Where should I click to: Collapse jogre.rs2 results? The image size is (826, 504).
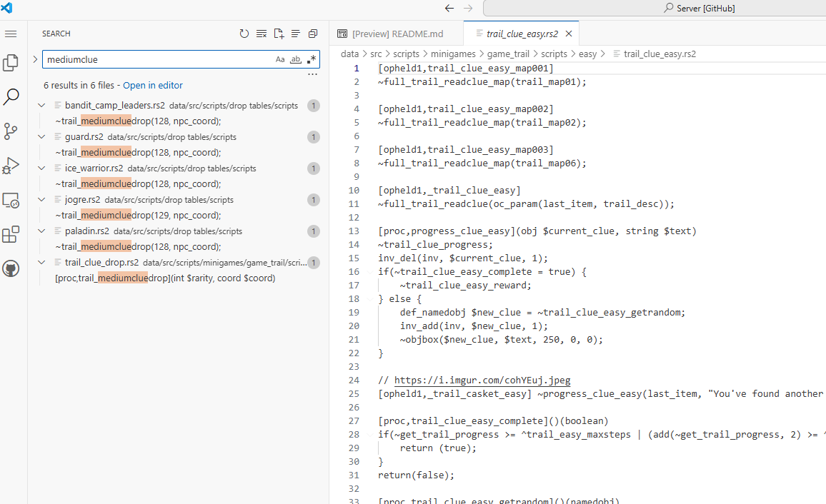[41, 200]
